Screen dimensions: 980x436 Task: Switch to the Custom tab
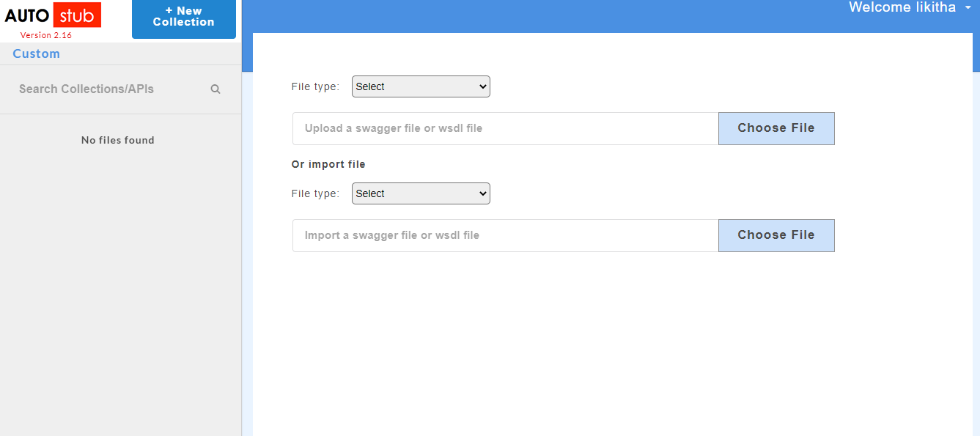click(37, 53)
